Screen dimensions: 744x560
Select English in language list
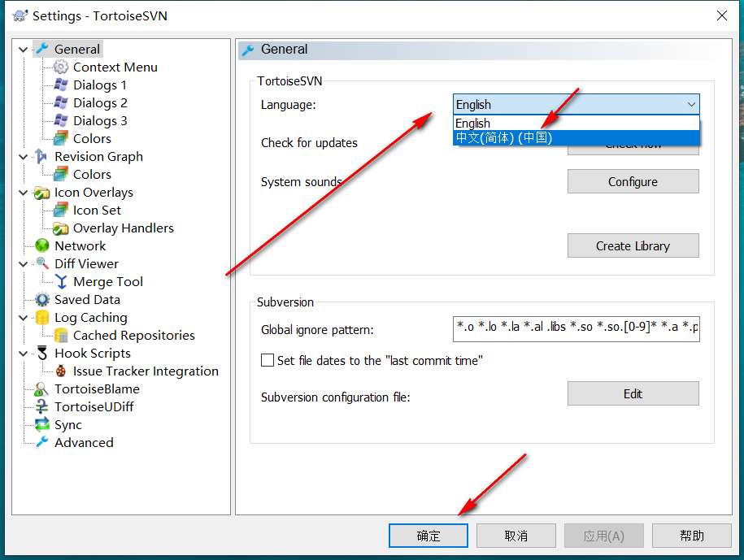[x=576, y=124]
